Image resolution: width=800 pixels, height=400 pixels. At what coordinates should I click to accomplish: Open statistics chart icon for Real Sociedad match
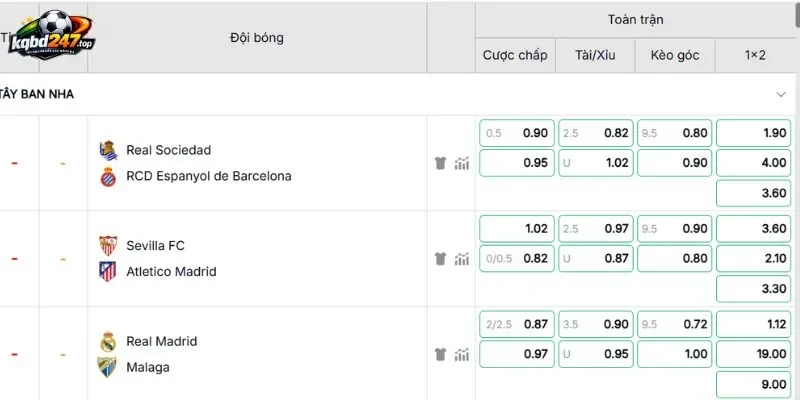[462, 163]
